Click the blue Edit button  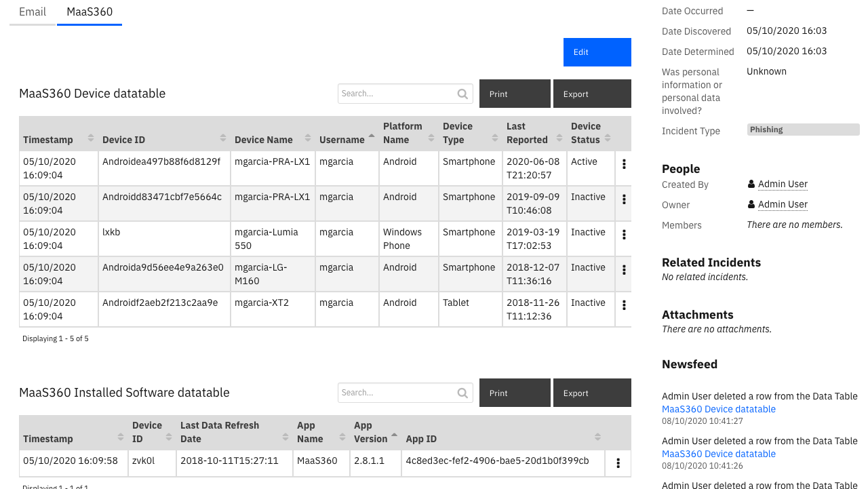pos(597,52)
